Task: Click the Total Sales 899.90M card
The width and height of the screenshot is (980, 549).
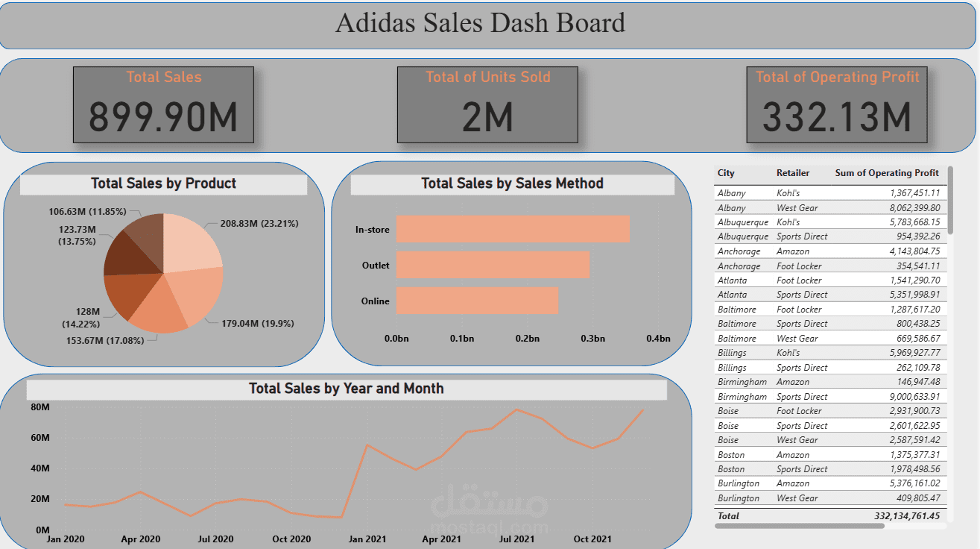Action: pos(163,104)
